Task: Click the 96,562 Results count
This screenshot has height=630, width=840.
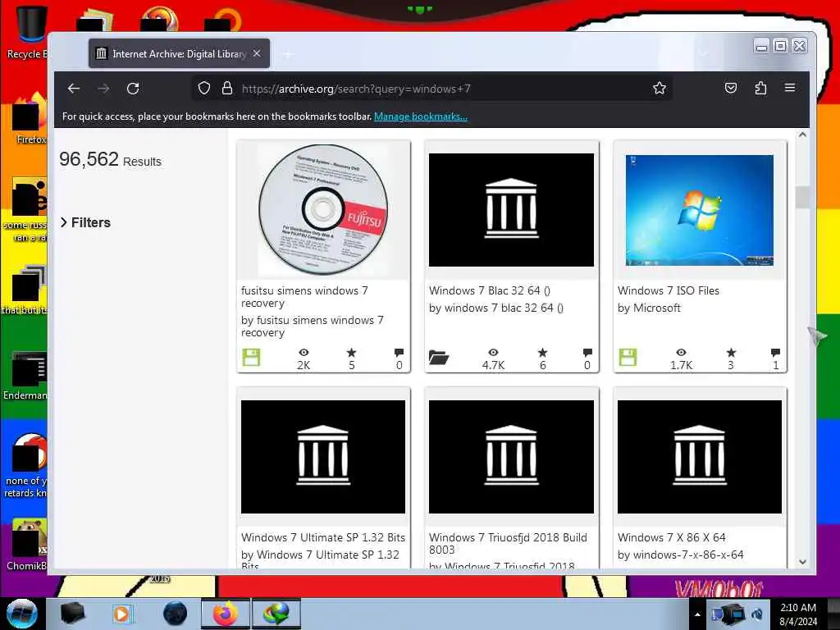Action: (110, 160)
